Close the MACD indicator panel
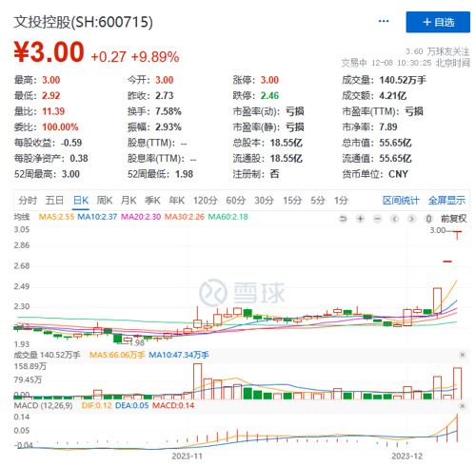Screen dimensions: 476x466 (463, 406)
